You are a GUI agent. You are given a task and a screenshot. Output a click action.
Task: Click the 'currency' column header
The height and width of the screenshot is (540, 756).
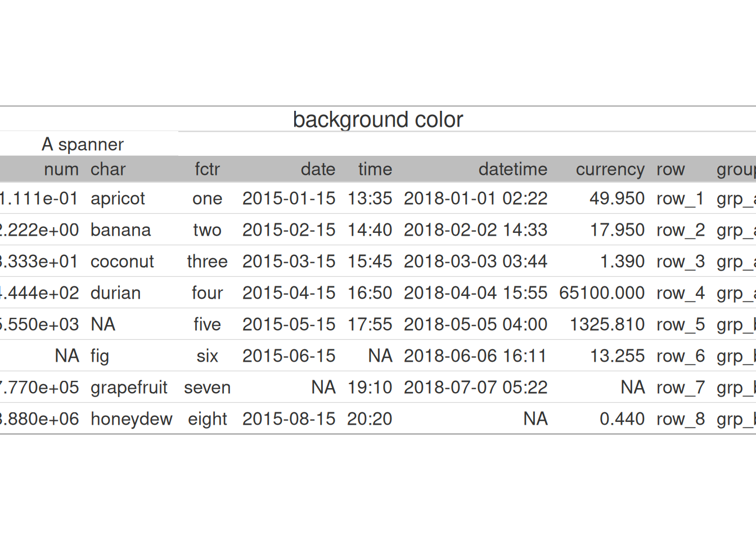click(610, 169)
